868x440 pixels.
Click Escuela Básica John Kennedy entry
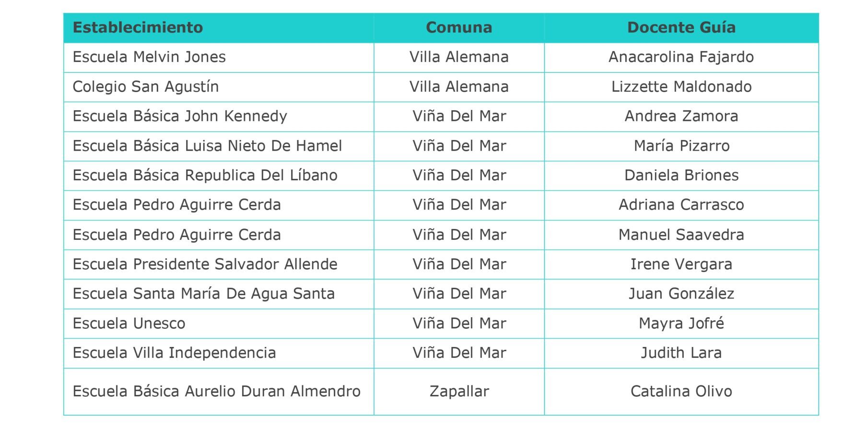180,117
